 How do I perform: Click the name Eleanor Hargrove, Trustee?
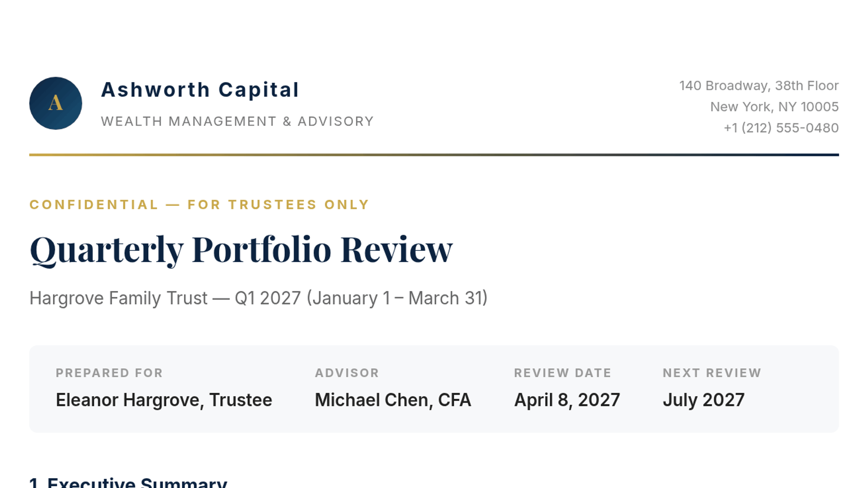(x=164, y=400)
